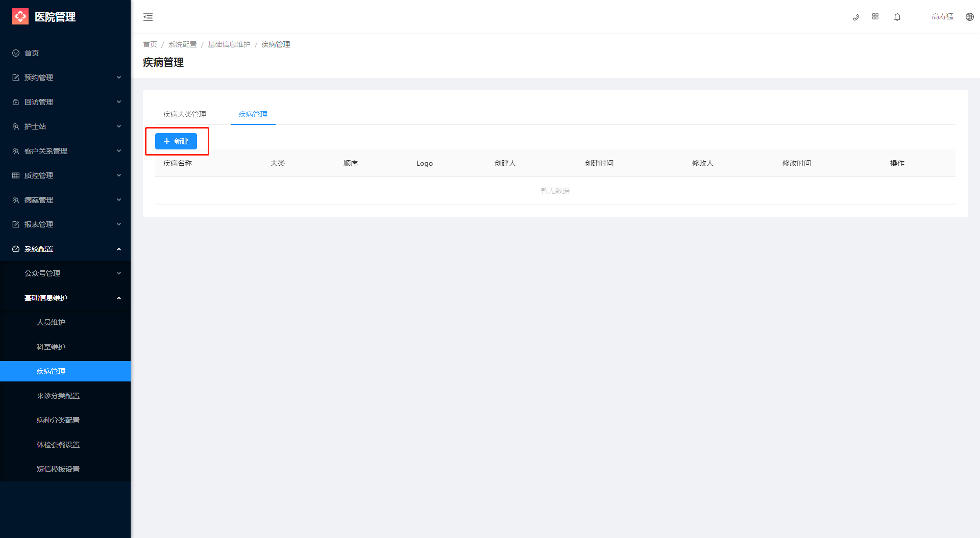This screenshot has width=980, height=538.
Task: Click the 修改人 column header
Action: (703, 163)
